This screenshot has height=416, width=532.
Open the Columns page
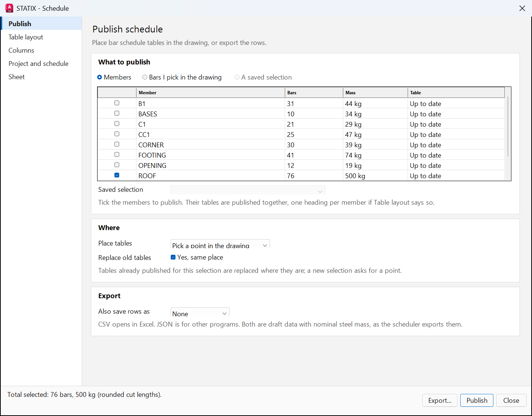tap(41, 50)
